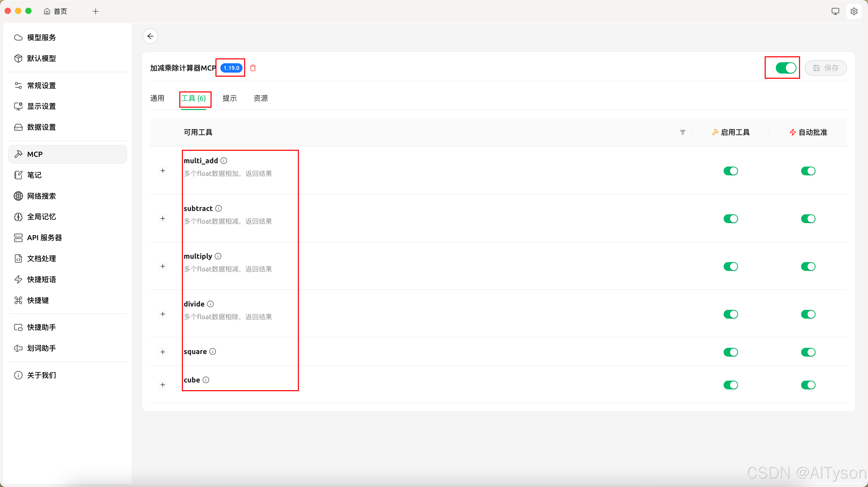
Task: Click the info icon beside divide
Action: pyautogui.click(x=210, y=304)
